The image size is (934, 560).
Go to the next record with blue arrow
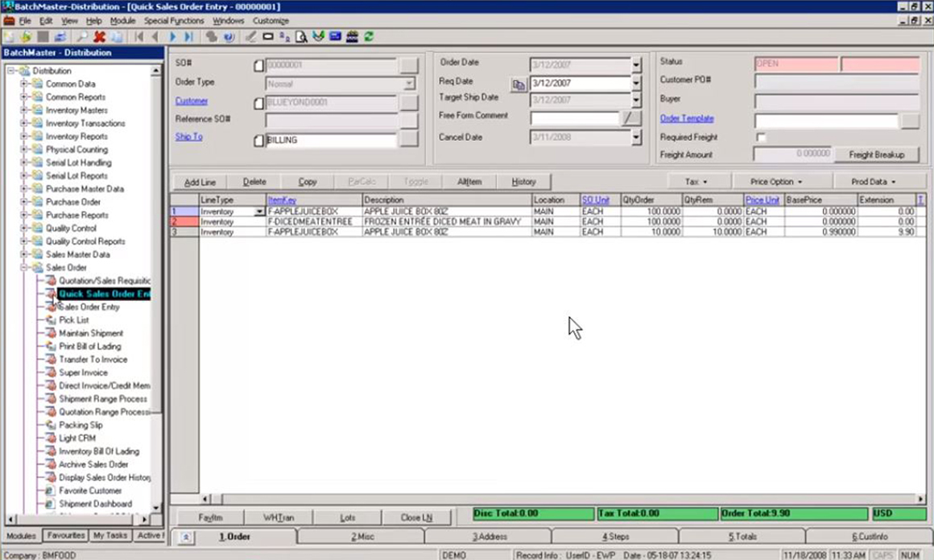(x=172, y=37)
